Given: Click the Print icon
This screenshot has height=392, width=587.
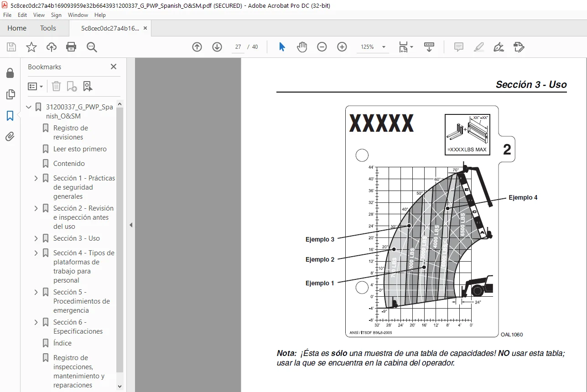Looking at the screenshot, I should point(71,47).
